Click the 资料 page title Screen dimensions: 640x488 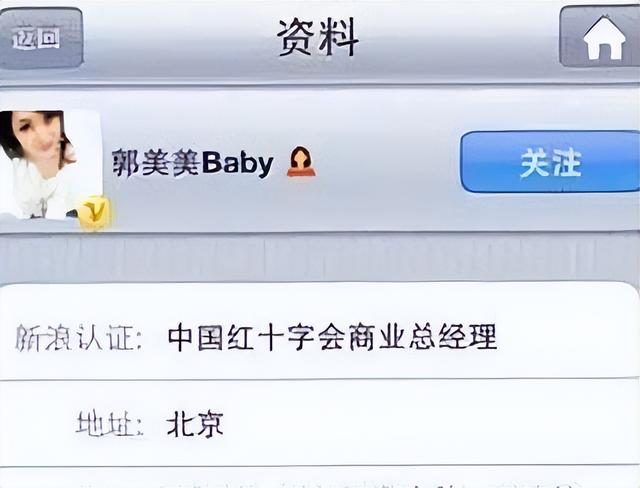(318, 37)
